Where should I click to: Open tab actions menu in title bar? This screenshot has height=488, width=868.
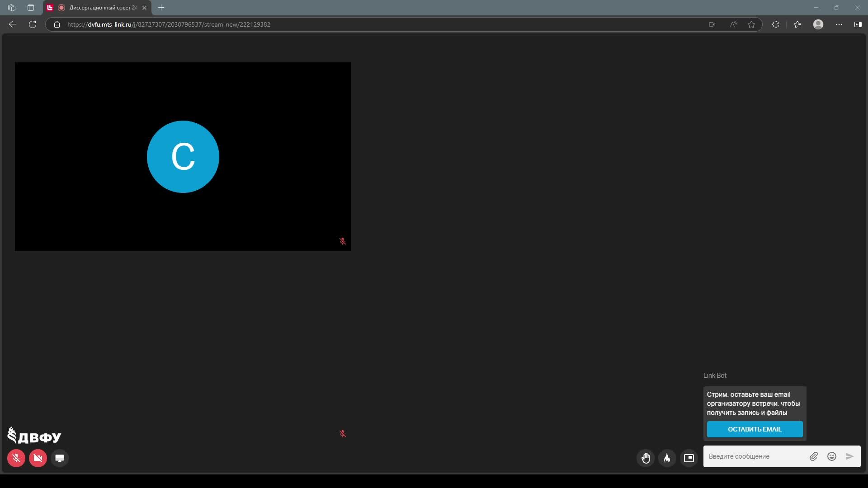pos(12,8)
